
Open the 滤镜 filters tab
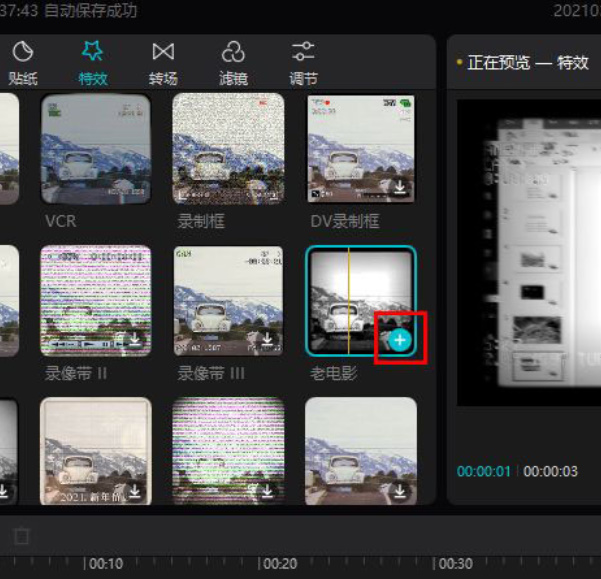[x=233, y=63]
